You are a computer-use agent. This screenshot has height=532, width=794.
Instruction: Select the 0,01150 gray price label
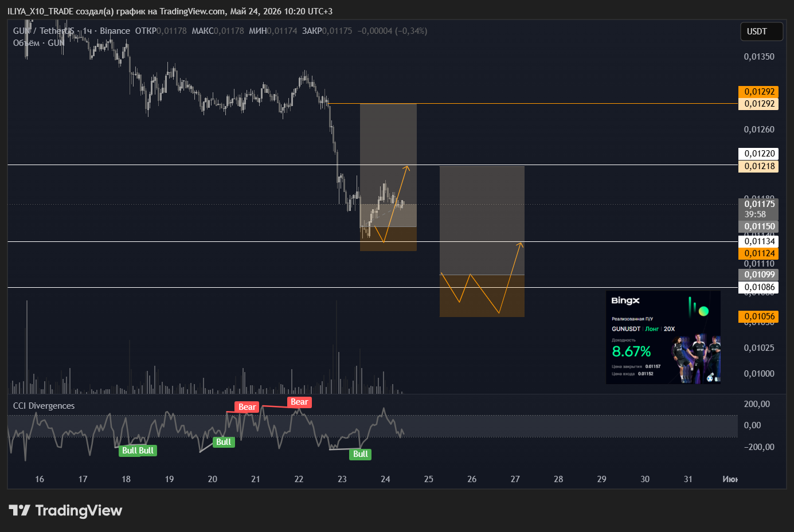pos(759,226)
